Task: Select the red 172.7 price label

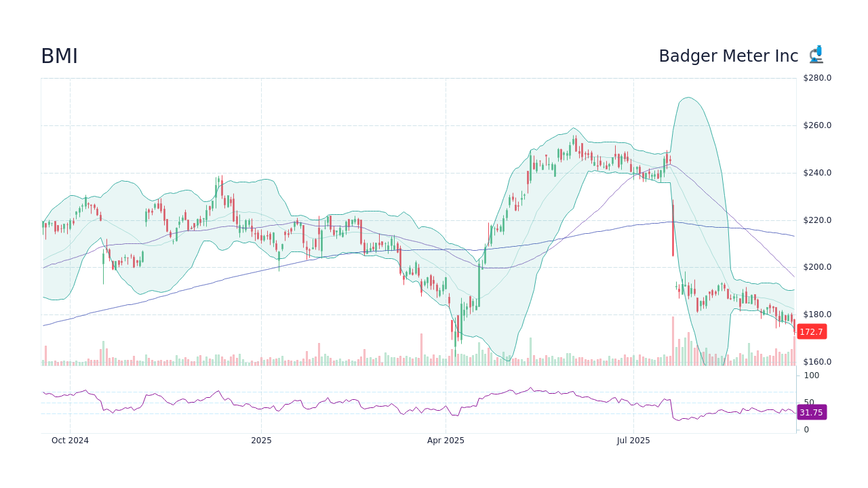Action: coord(810,331)
